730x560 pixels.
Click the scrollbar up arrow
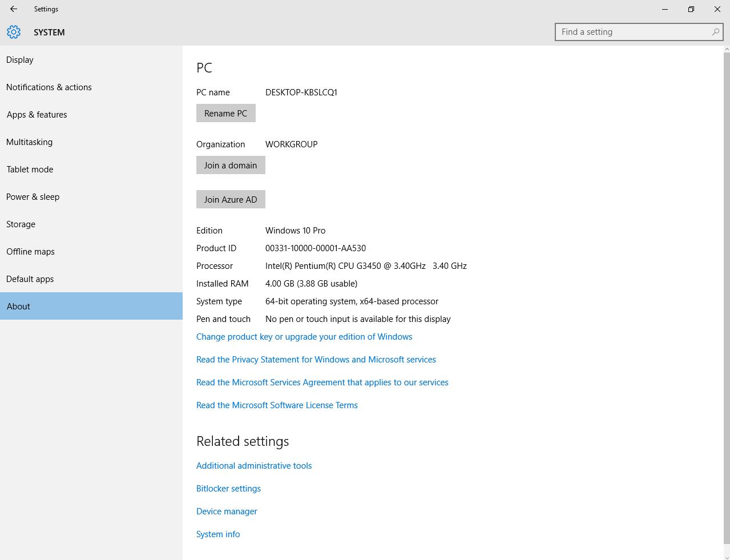pos(727,49)
